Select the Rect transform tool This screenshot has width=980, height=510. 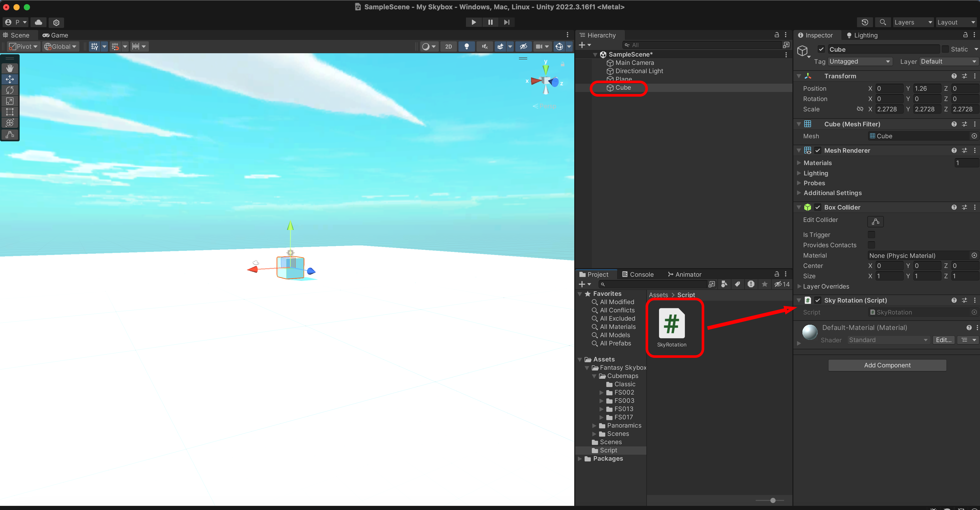click(10, 112)
